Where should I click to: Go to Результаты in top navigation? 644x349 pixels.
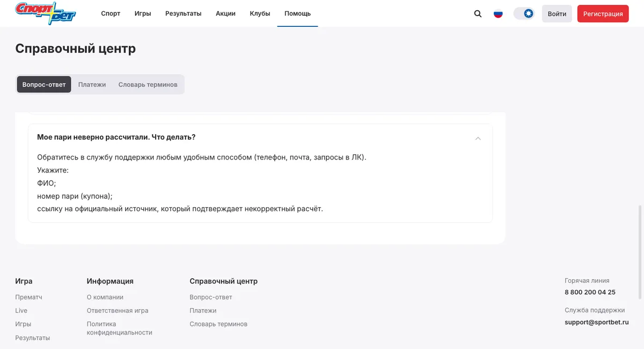click(184, 13)
